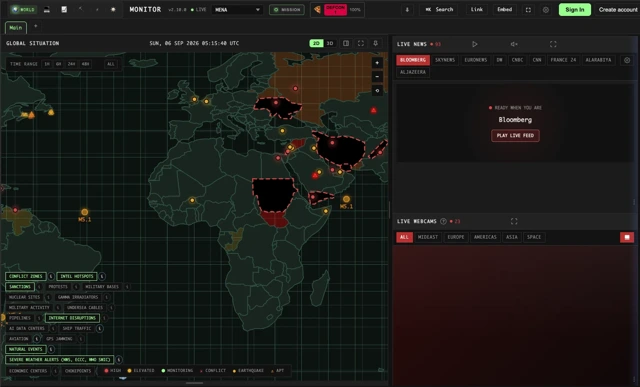Enable the Undersea Cables layer

(x=85, y=307)
